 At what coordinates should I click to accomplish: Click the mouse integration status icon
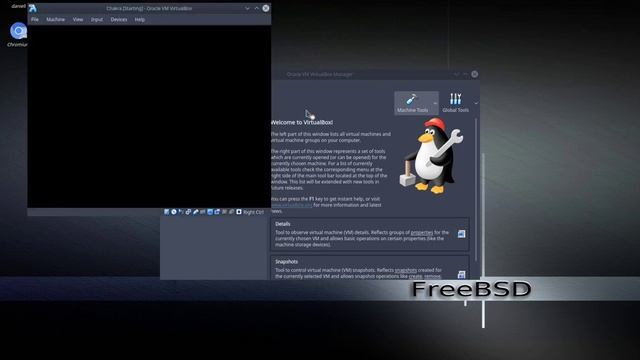click(x=231, y=212)
